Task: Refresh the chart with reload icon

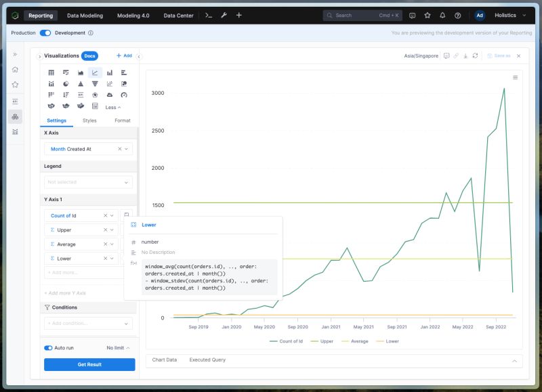Action: click(476, 56)
